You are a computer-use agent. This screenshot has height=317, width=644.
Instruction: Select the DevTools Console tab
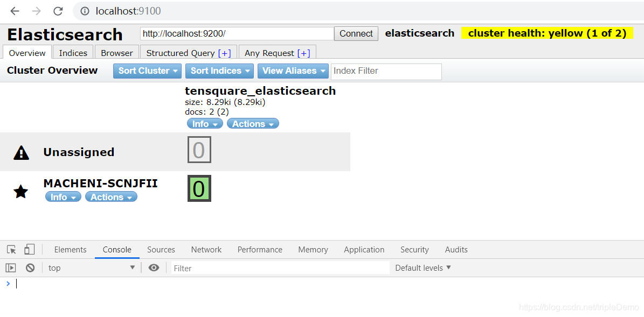tap(117, 249)
